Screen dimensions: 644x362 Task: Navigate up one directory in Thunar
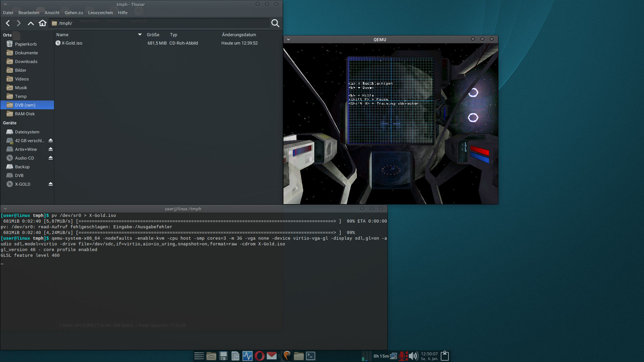[x=31, y=23]
